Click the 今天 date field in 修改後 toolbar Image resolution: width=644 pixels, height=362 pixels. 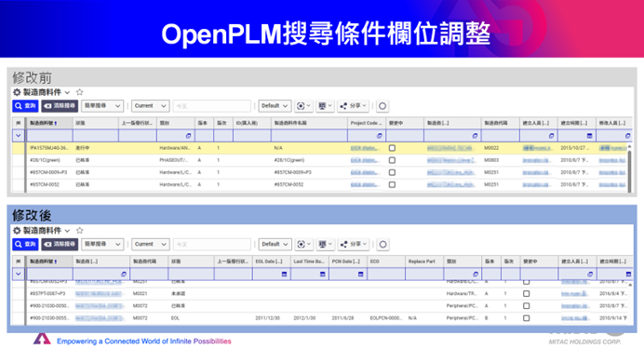pos(211,244)
